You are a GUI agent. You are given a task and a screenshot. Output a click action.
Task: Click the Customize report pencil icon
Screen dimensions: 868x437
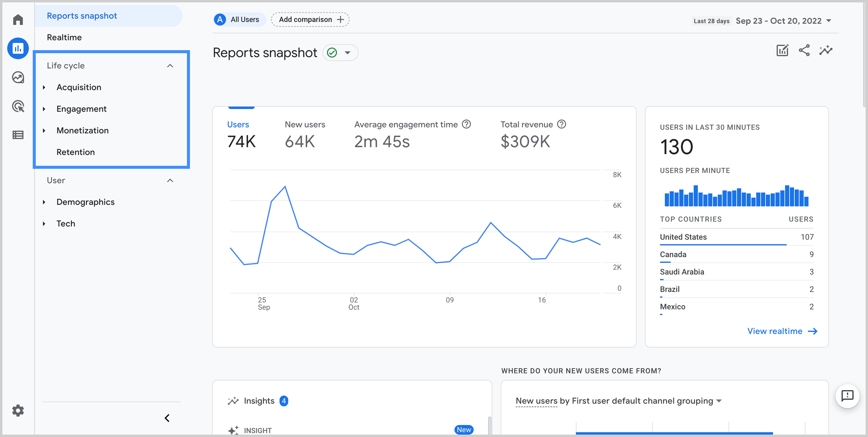pyautogui.click(x=782, y=50)
